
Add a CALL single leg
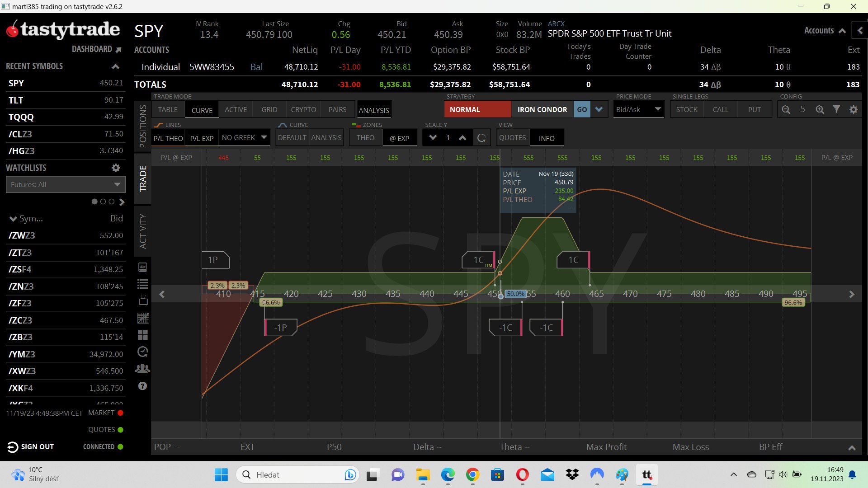point(721,109)
